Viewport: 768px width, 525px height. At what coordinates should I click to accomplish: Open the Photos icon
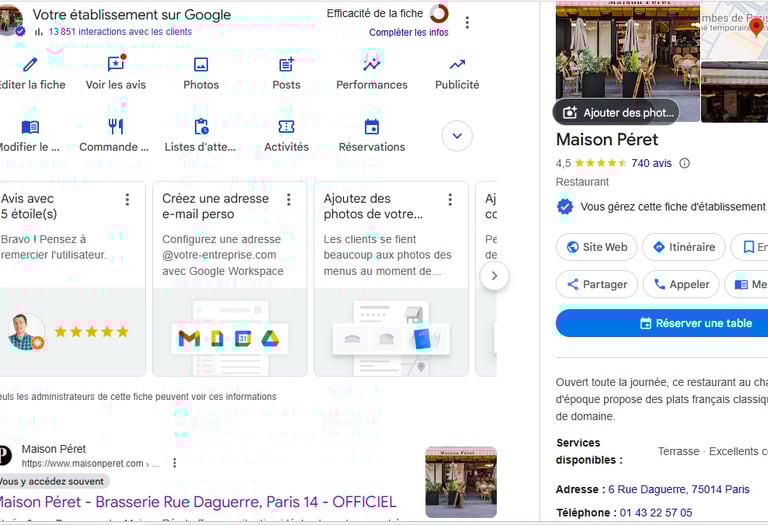coord(201,65)
